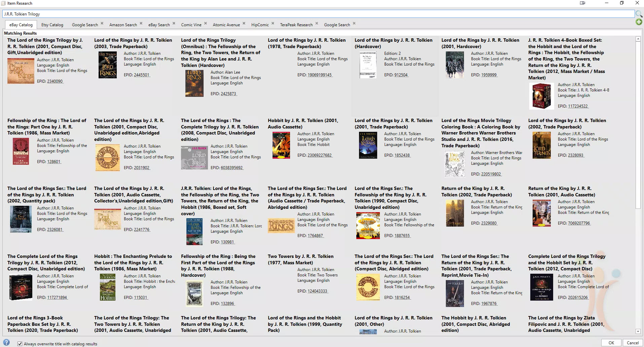The image size is (644, 347).
Task: Open EPID link 220519802
Action: tap(491, 174)
